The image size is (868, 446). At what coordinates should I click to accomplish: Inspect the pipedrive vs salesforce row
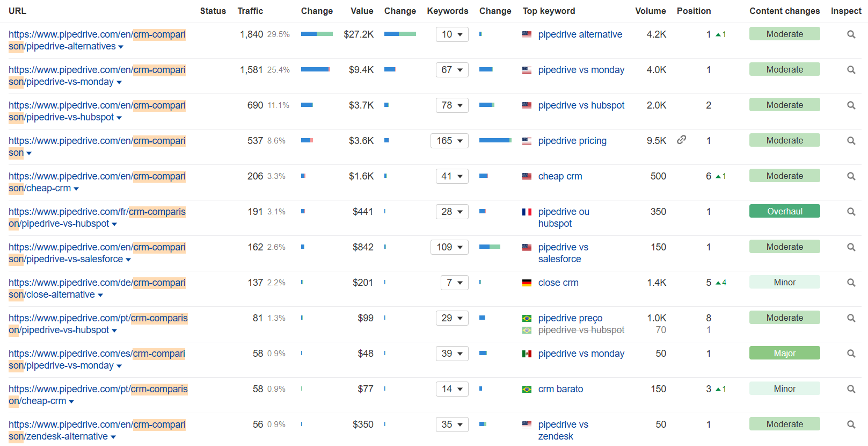pyautogui.click(x=851, y=247)
